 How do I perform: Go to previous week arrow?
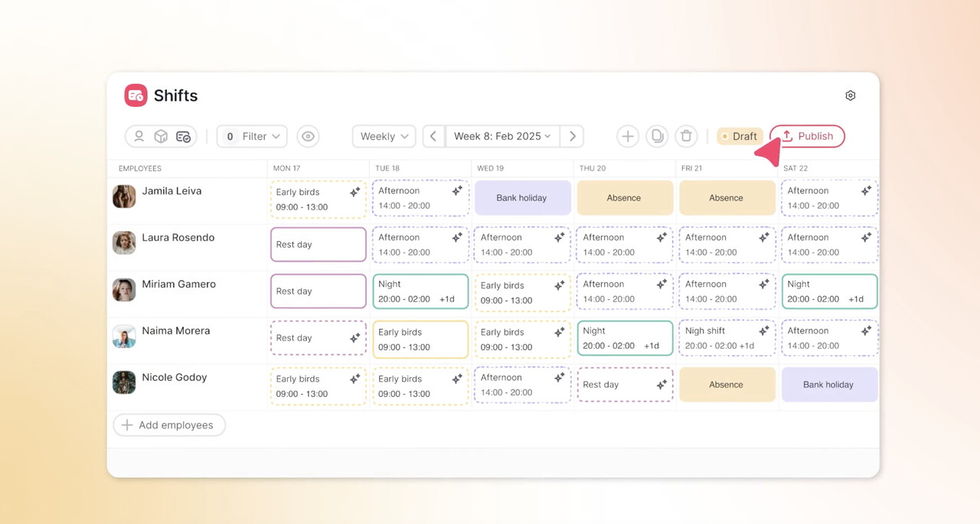point(433,136)
